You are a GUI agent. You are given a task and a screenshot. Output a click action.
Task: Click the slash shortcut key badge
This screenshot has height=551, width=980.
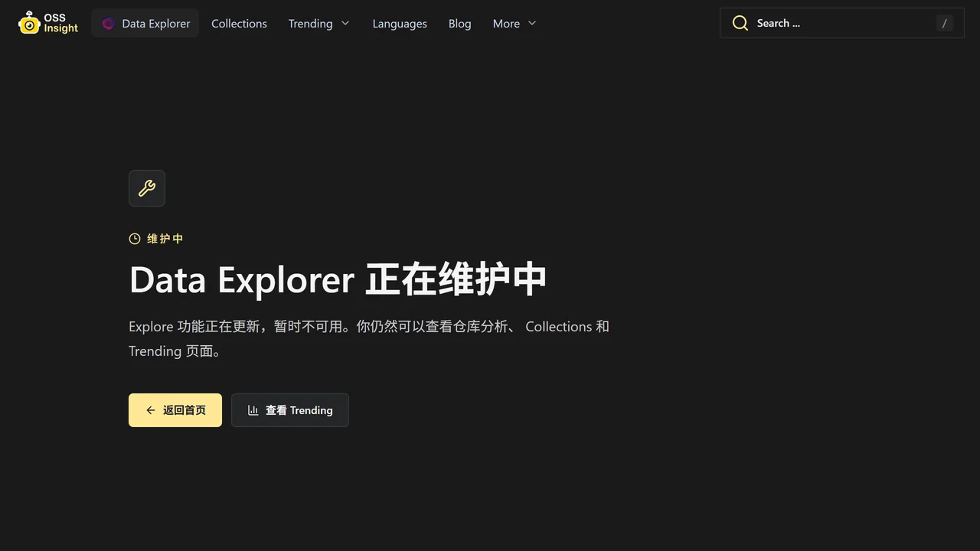tap(945, 23)
